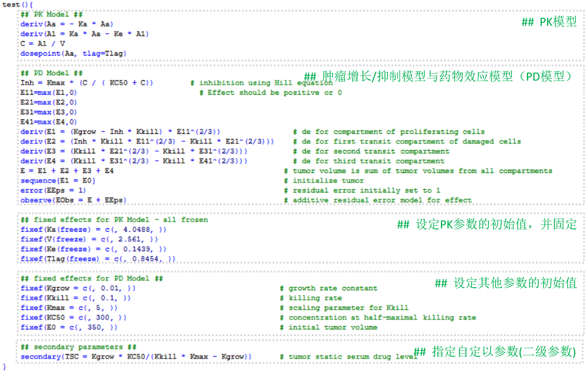Click the Inh = Kmax Hill equation line
Image resolution: width=588 pixels, height=374 pixels.
tap(87, 83)
